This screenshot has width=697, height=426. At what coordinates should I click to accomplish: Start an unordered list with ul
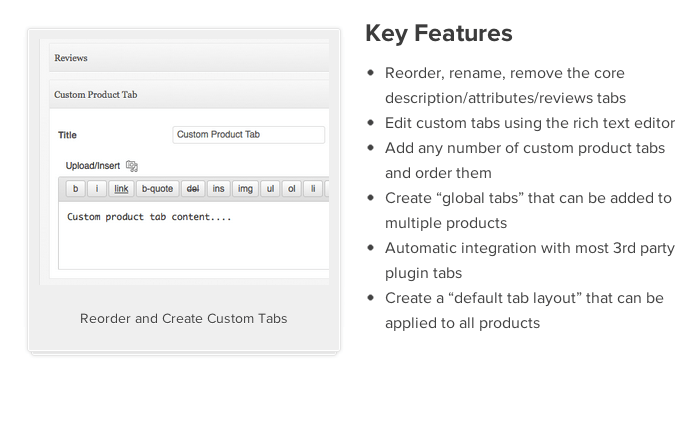270,188
